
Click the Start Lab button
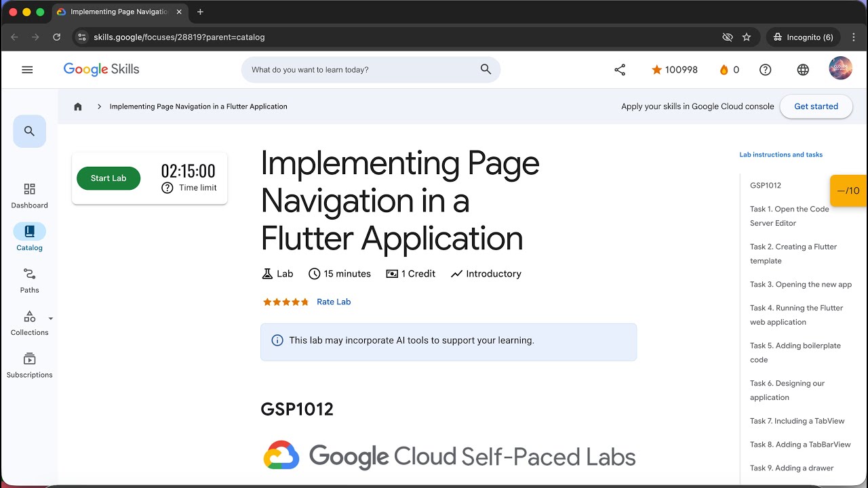tap(108, 178)
